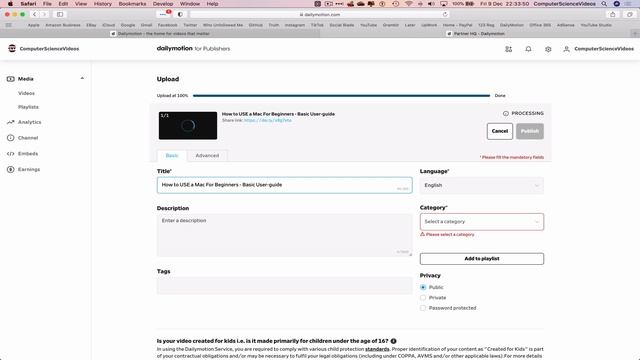
Task: Click the Safari reload page icon
Action: [445, 14]
